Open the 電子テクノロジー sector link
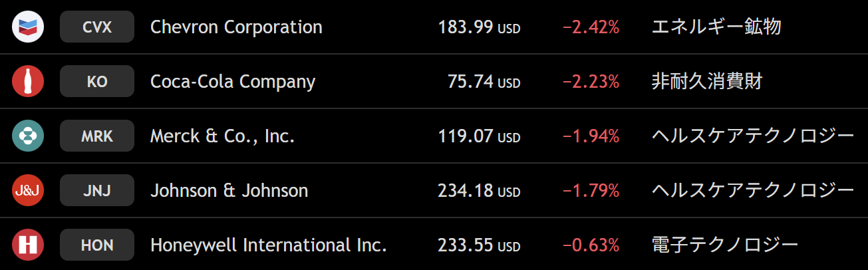The width and height of the screenshot is (868, 270). click(725, 245)
